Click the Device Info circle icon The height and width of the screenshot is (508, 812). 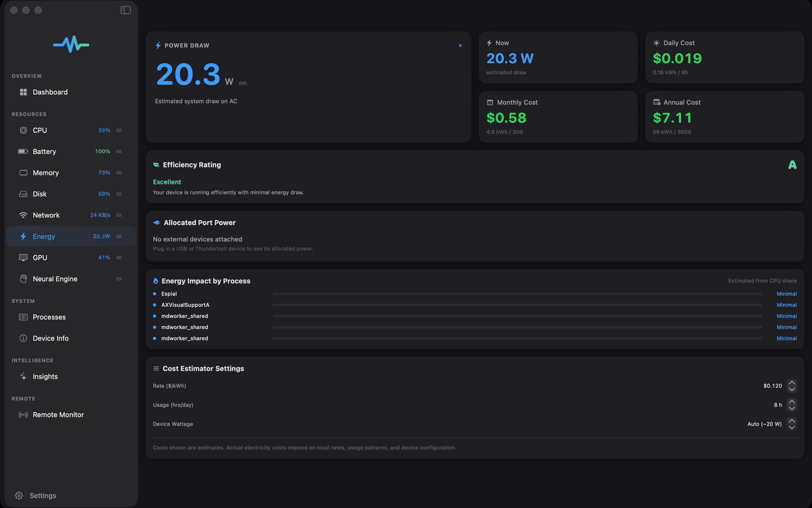pyautogui.click(x=23, y=339)
